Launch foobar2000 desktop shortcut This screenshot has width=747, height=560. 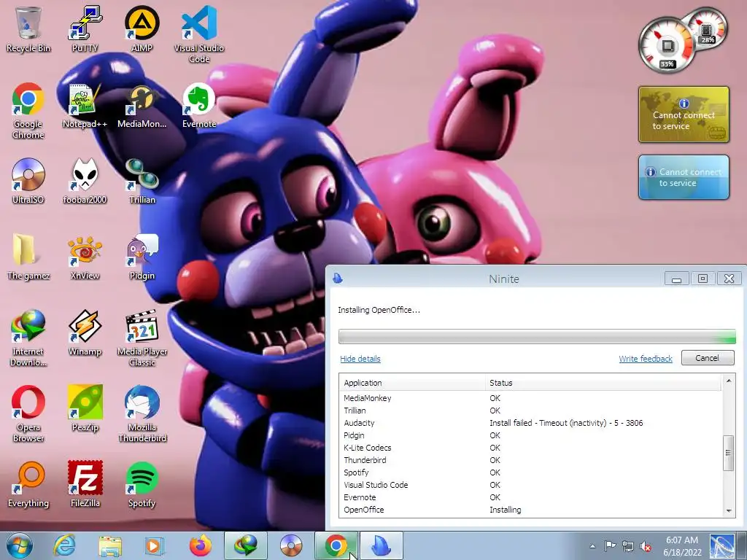point(85,181)
